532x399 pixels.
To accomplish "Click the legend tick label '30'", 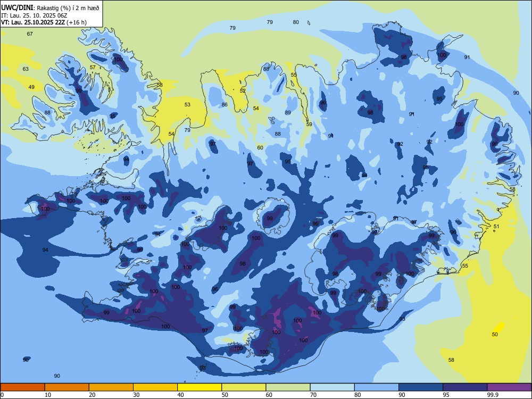I will point(137,395).
